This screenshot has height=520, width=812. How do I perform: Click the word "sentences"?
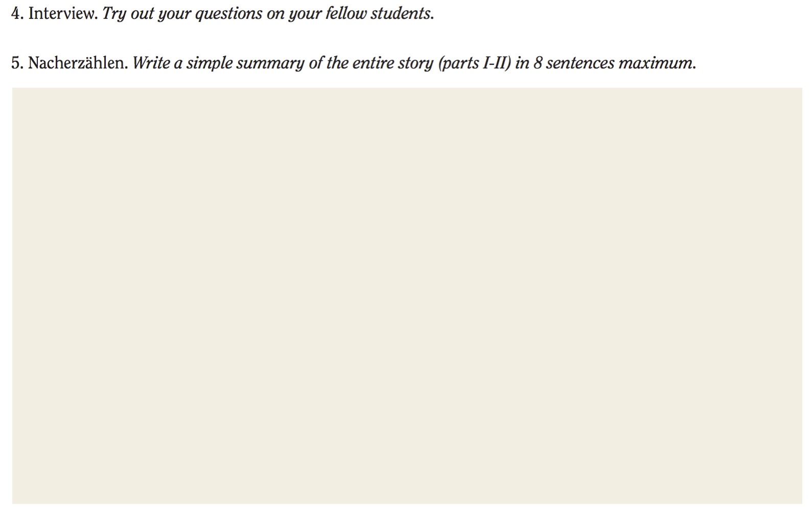[x=580, y=63]
